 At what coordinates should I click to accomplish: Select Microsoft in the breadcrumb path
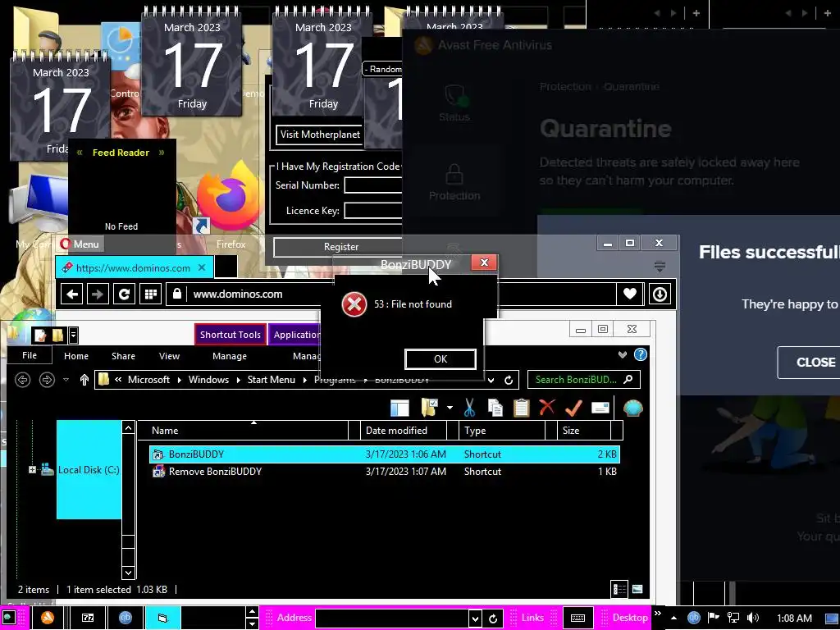[148, 380]
